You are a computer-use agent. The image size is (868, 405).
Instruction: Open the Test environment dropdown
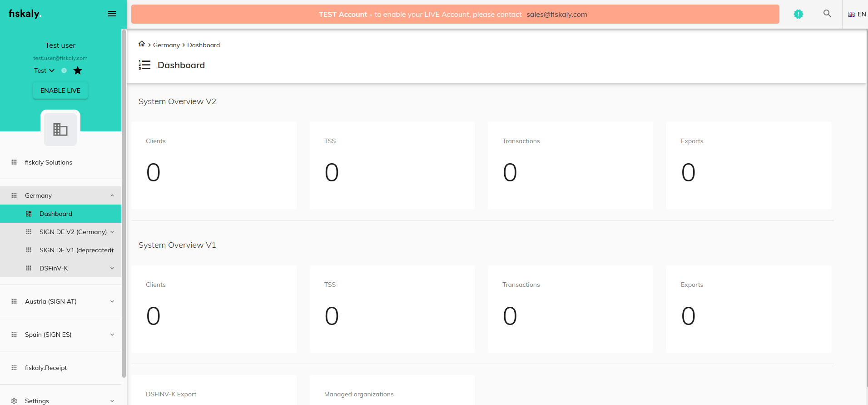click(x=44, y=70)
